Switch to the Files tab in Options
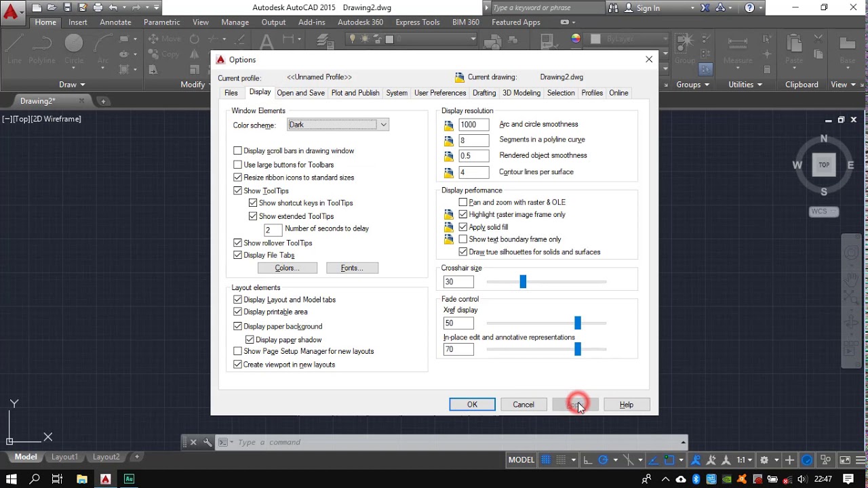 click(x=231, y=93)
